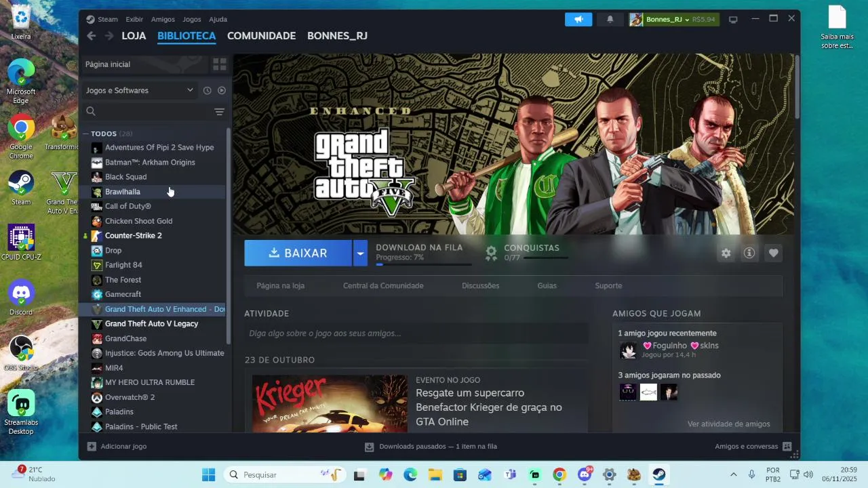Open friends and chat icon
Screen dimensions: 868x488
click(787, 447)
